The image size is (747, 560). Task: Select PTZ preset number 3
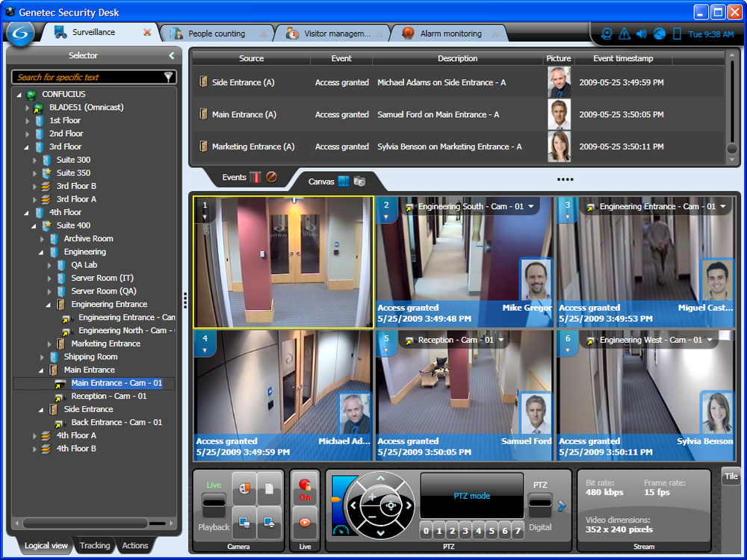(465, 532)
